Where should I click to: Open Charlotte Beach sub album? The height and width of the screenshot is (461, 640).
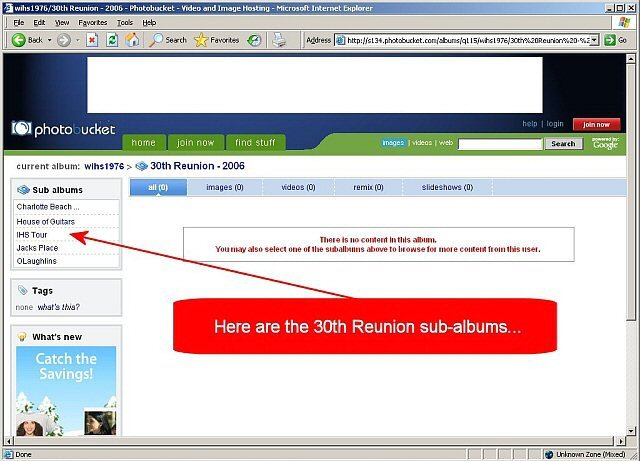coord(48,207)
